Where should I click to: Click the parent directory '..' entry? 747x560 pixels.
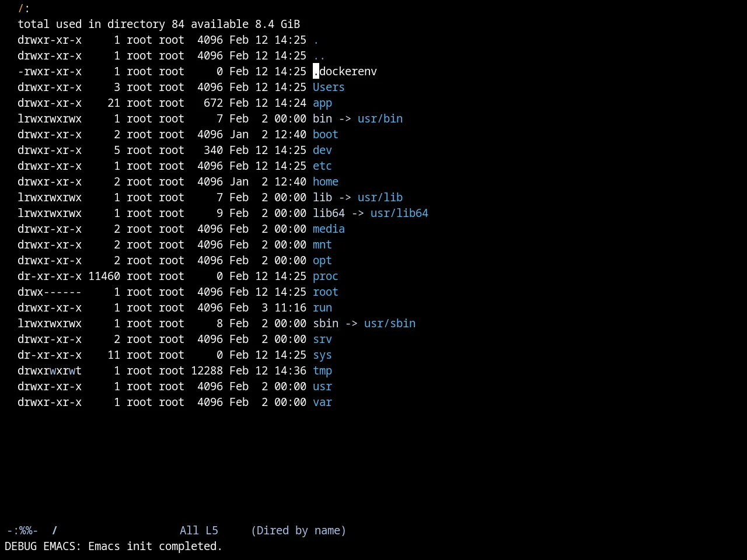pyautogui.click(x=319, y=55)
